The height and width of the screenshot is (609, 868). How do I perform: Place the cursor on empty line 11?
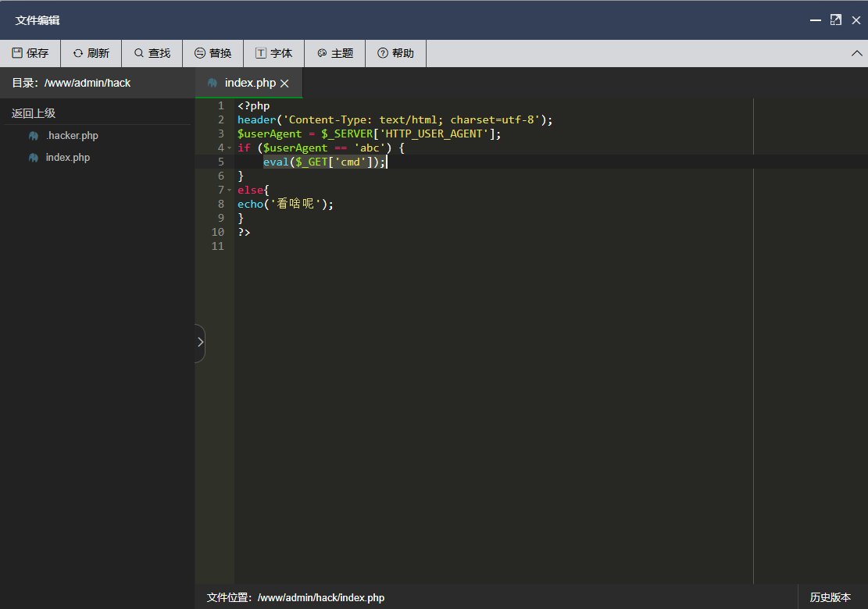[493, 246]
